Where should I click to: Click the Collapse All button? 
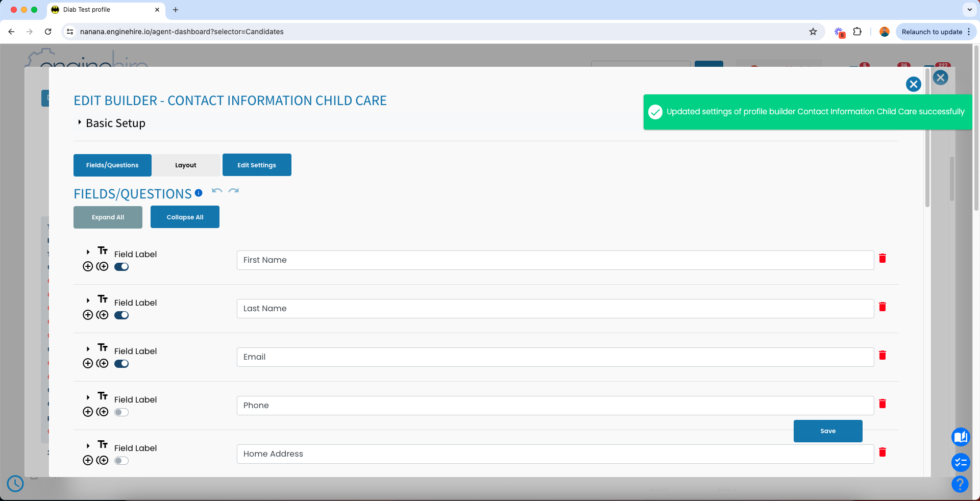(x=185, y=217)
